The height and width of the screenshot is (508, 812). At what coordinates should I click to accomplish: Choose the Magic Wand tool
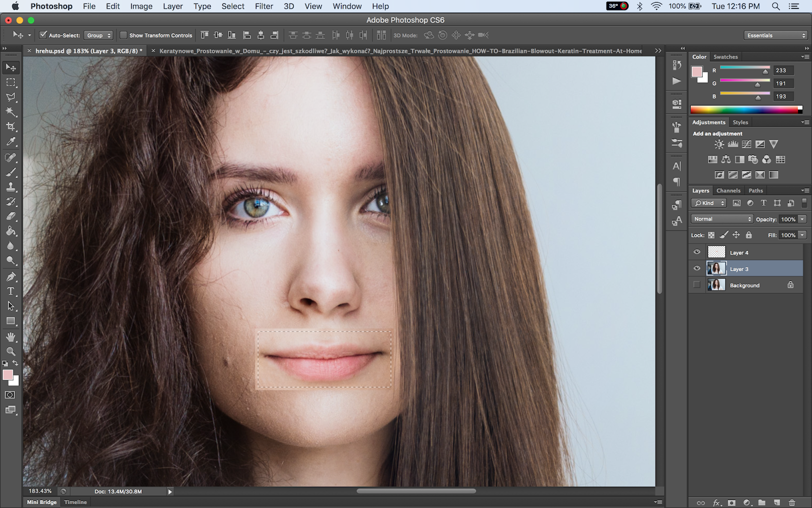(11, 112)
